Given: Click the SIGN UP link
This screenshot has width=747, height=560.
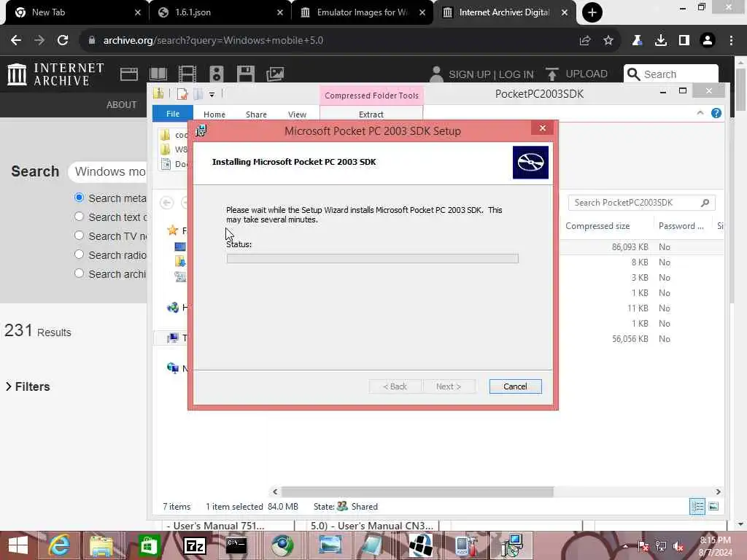Looking at the screenshot, I should coord(469,75).
